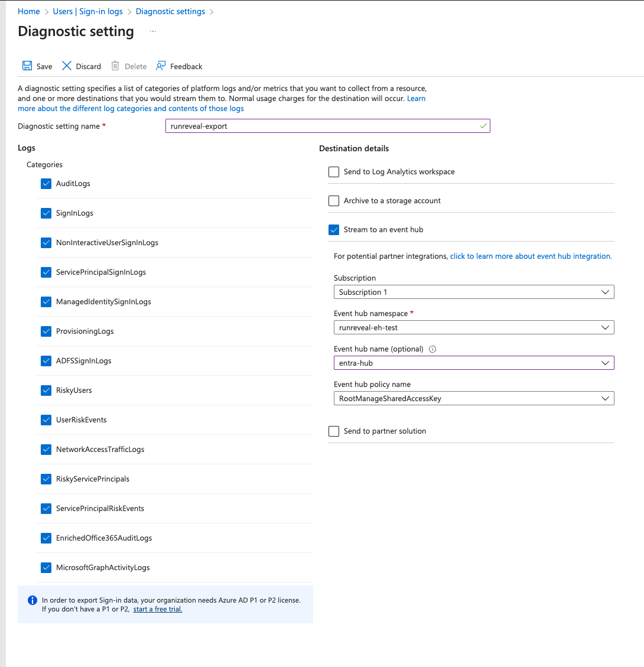Click the Save disk icon
This screenshot has width=644, height=667.
[x=27, y=66]
